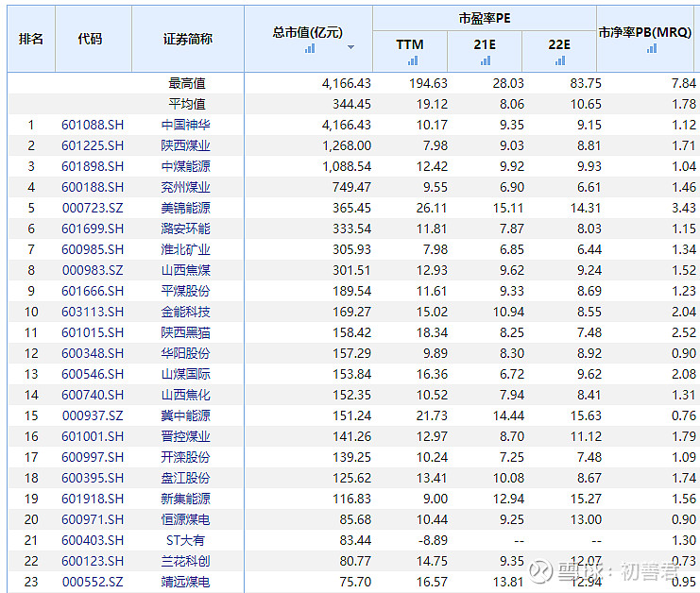Open chart icon under 21E column

pyautogui.click(x=486, y=60)
